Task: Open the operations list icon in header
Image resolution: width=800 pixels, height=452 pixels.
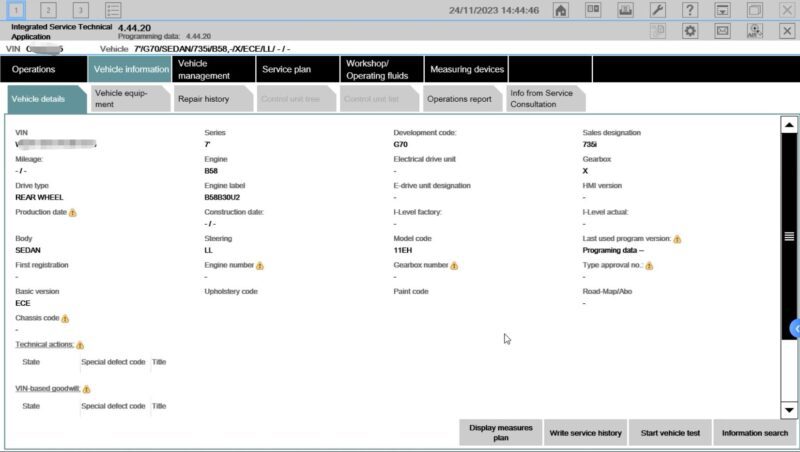Action: (x=113, y=10)
